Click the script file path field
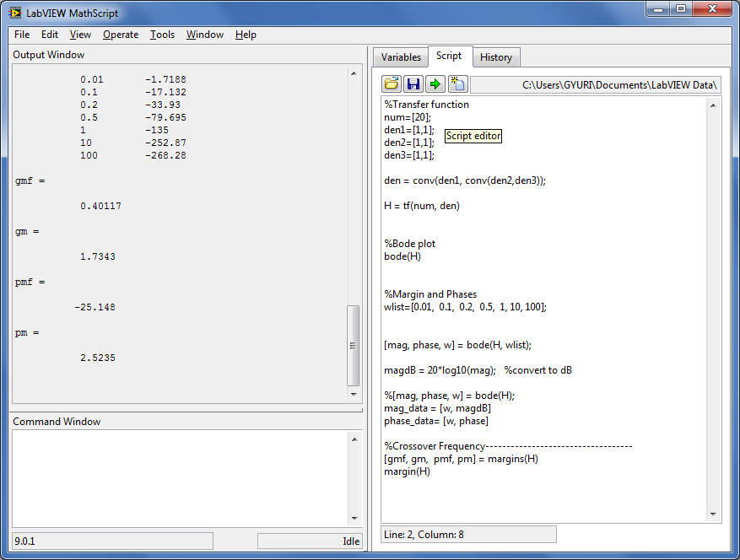 tap(596, 85)
